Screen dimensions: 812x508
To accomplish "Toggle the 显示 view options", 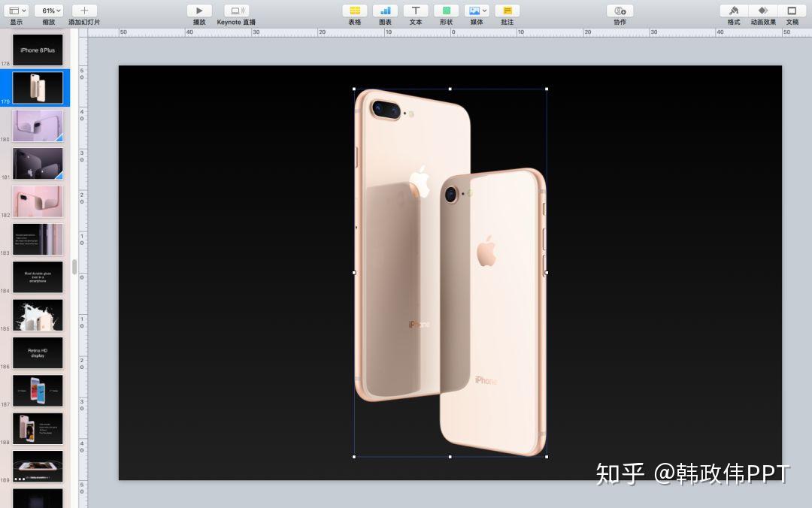I will click(16, 11).
